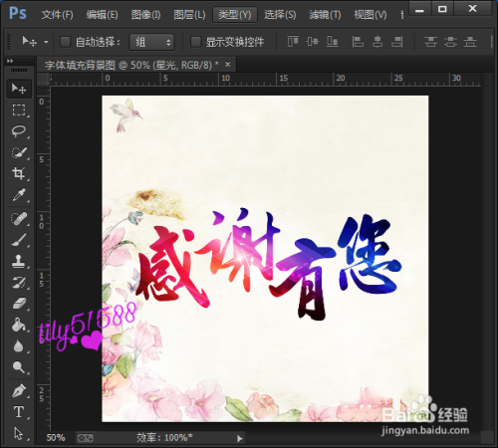Click the 50% zoom level field
The height and width of the screenshot is (448, 498).
click(56, 438)
